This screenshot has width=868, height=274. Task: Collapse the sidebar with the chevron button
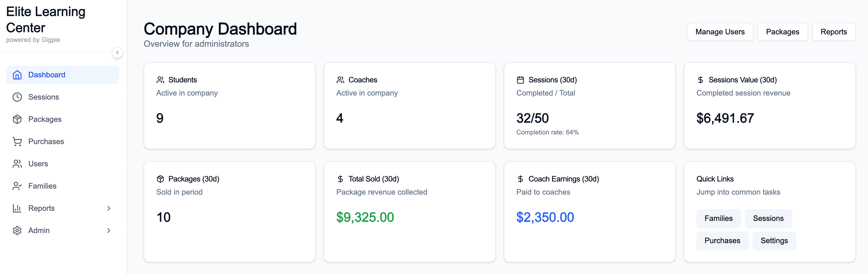[x=117, y=53]
